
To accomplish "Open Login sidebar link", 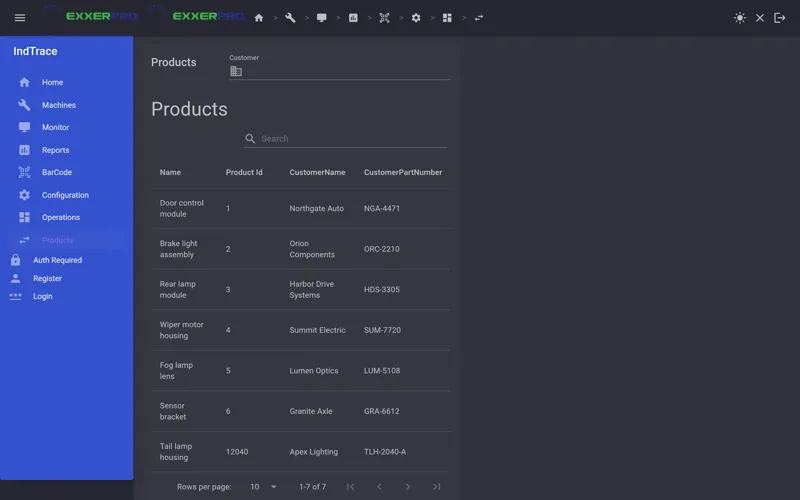I will click(x=42, y=296).
